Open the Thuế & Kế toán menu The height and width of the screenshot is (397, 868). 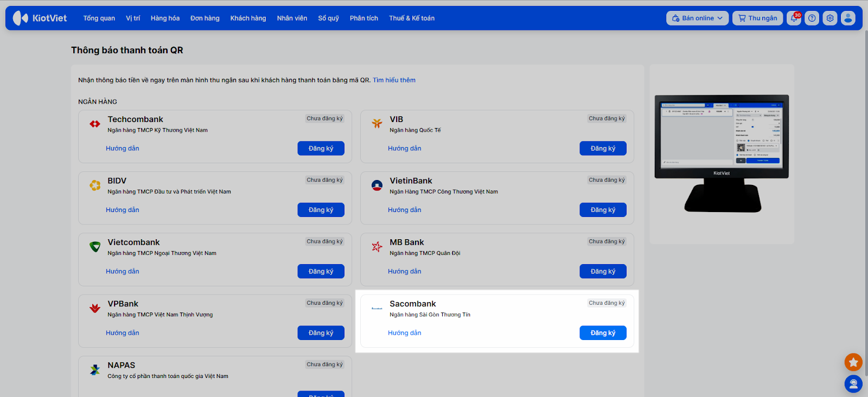412,18
